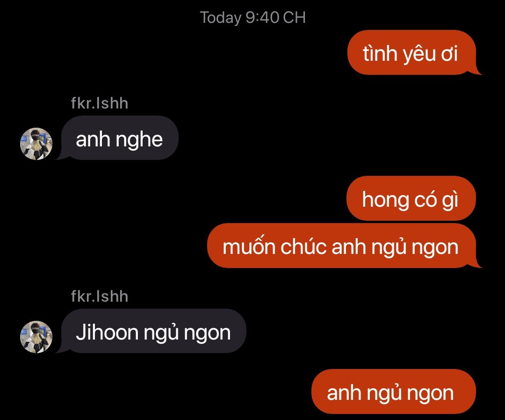
Task: Click the word "tình" in the first bubble
Action: [x=380, y=53]
